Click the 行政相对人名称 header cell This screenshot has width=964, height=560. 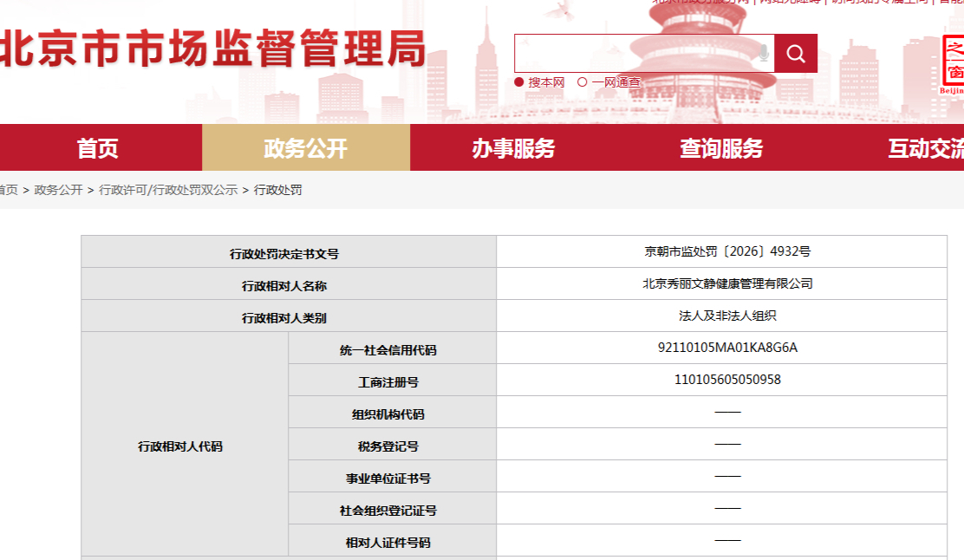(x=289, y=283)
